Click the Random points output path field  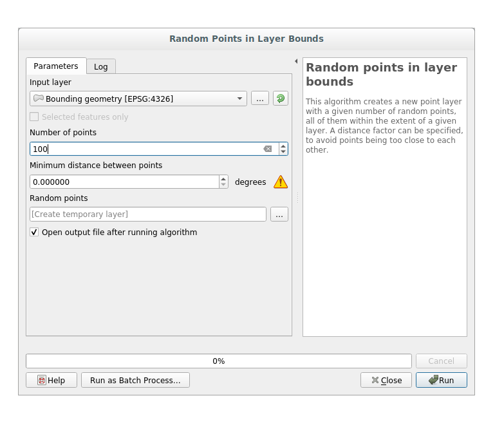pyautogui.click(x=147, y=214)
